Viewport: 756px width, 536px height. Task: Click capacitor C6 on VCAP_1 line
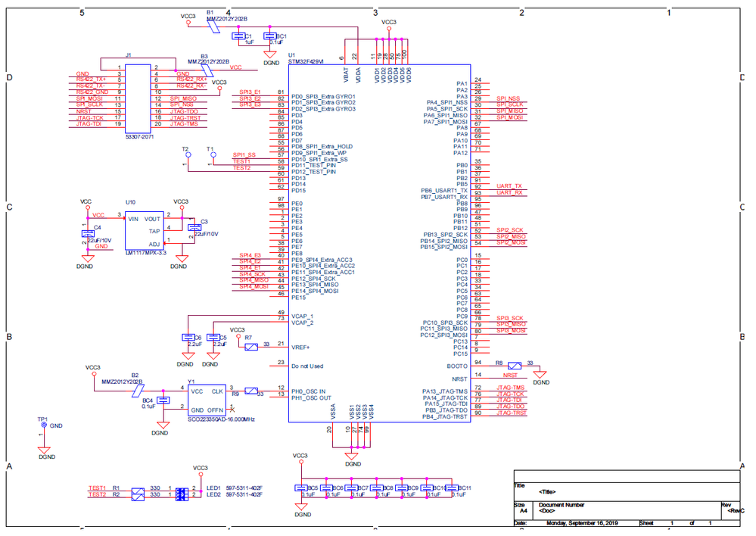click(x=188, y=337)
